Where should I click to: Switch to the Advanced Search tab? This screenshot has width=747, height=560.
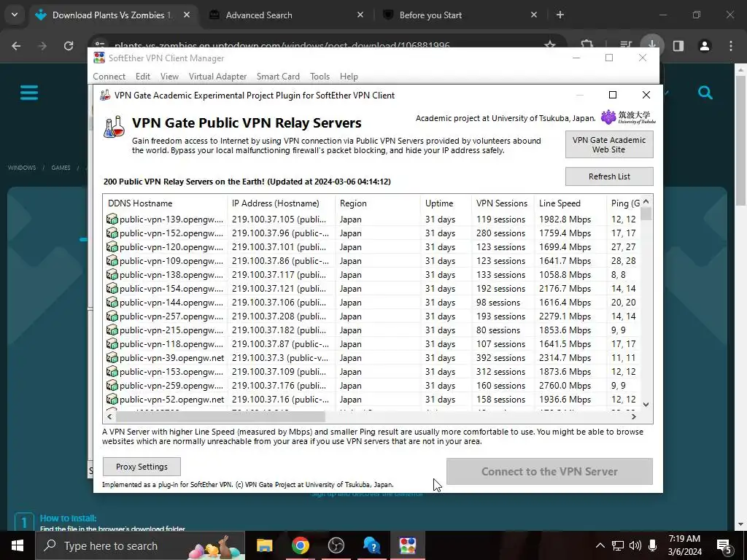(x=285, y=15)
